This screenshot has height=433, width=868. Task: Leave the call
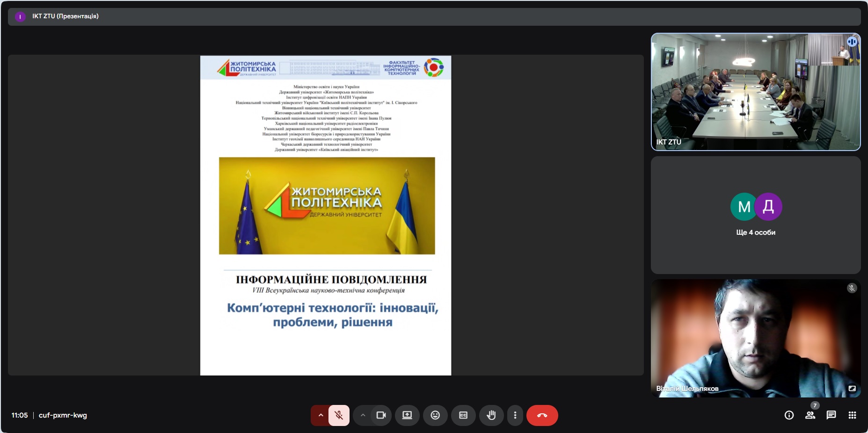542,415
